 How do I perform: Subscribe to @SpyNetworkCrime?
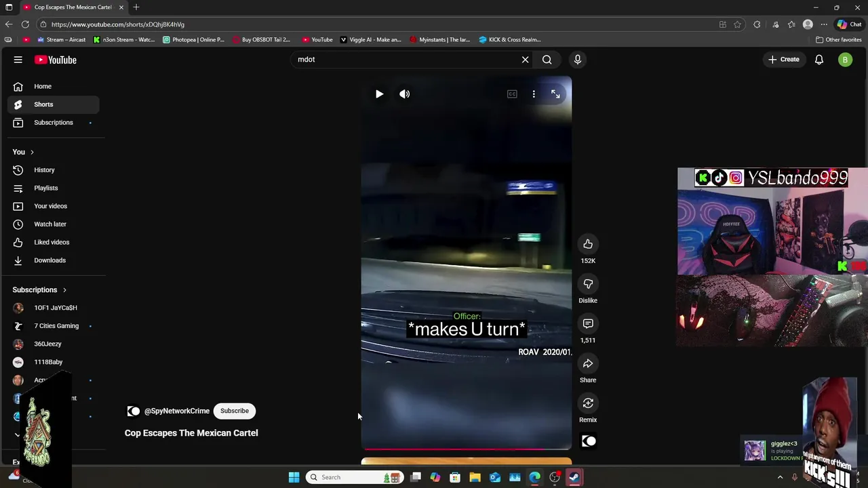click(234, 411)
